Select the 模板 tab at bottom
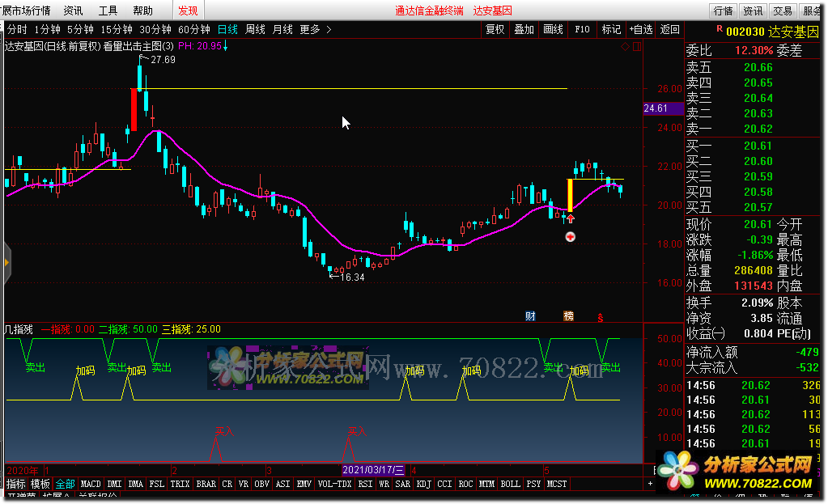828x504 pixels. 40,484
